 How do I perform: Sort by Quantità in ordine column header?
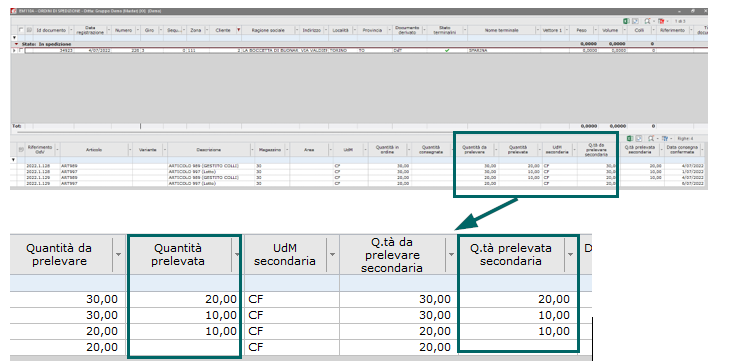pyautogui.click(x=387, y=150)
